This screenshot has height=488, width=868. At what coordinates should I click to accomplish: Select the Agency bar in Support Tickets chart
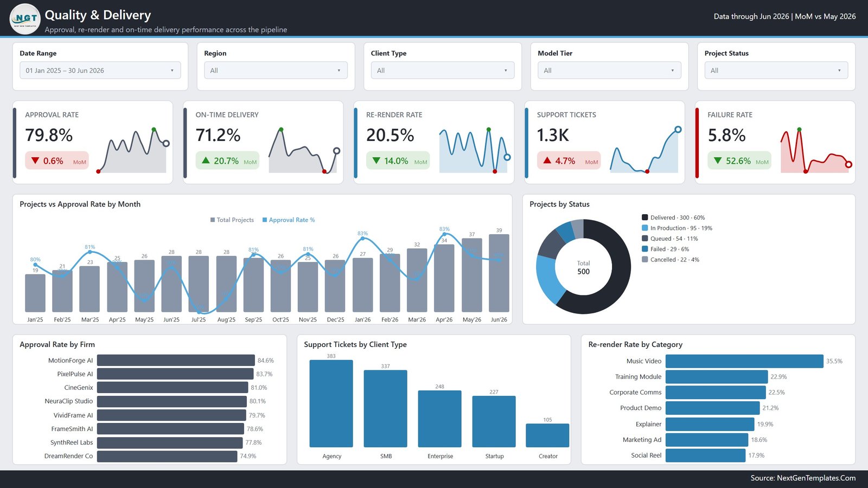(331, 403)
